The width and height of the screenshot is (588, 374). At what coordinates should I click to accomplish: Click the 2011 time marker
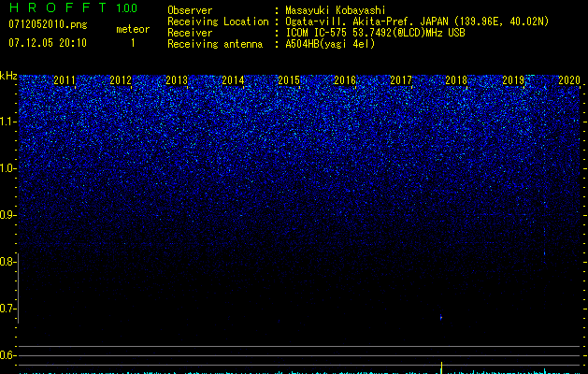65,80
